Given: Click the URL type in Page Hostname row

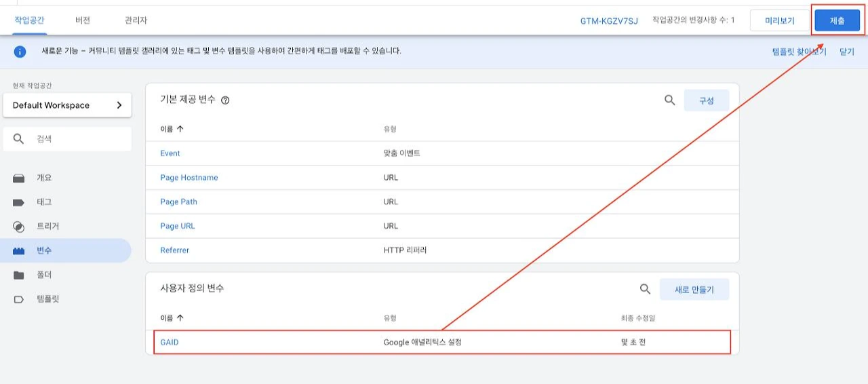Looking at the screenshot, I should click(391, 178).
